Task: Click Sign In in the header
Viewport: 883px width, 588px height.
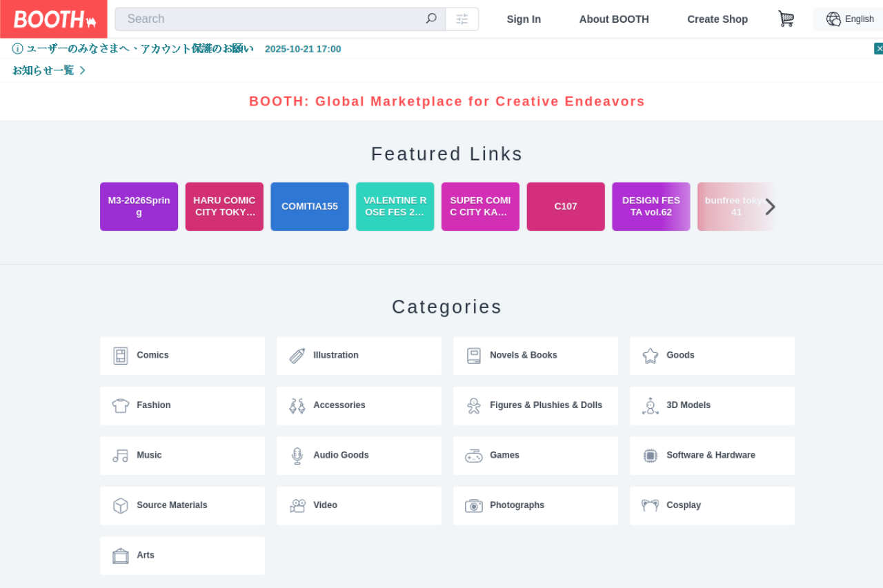Action: pyautogui.click(x=524, y=19)
